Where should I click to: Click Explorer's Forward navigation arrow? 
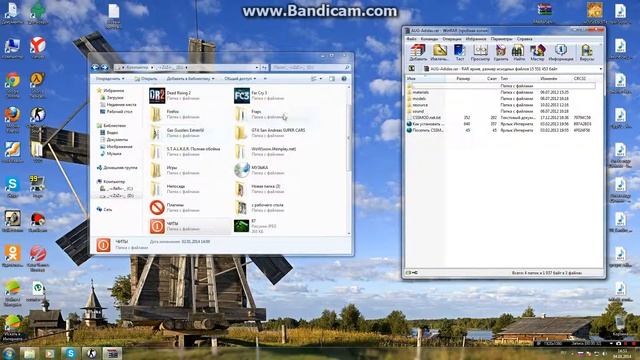click(104, 67)
